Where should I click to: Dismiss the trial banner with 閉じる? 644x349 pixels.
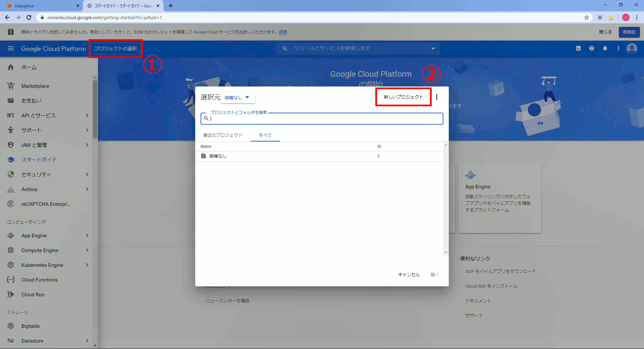click(605, 32)
